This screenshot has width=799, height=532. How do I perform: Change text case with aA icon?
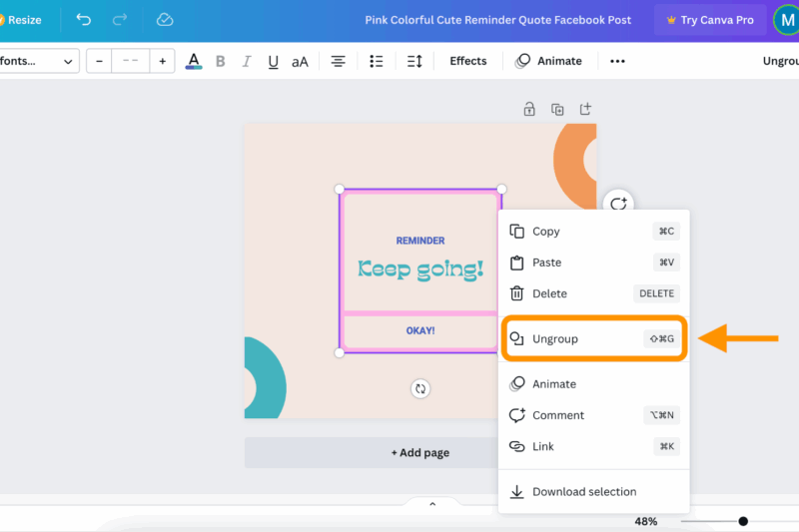pos(300,62)
